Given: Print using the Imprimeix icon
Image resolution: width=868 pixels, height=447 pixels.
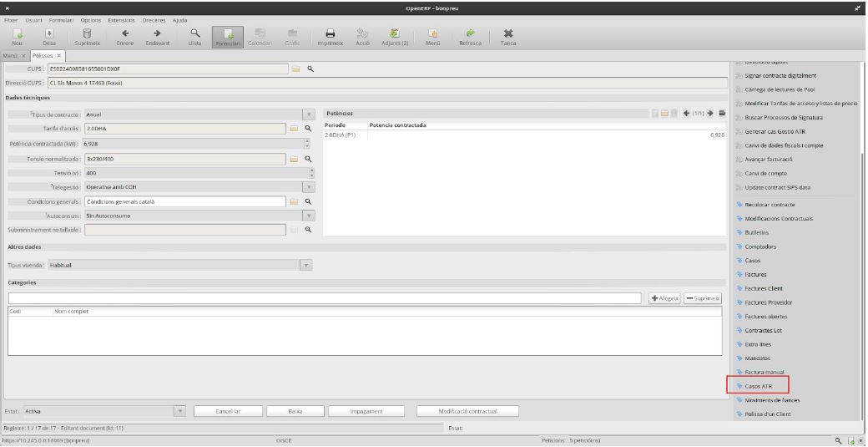Looking at the screenshot, I should click(x=330, y=36).
